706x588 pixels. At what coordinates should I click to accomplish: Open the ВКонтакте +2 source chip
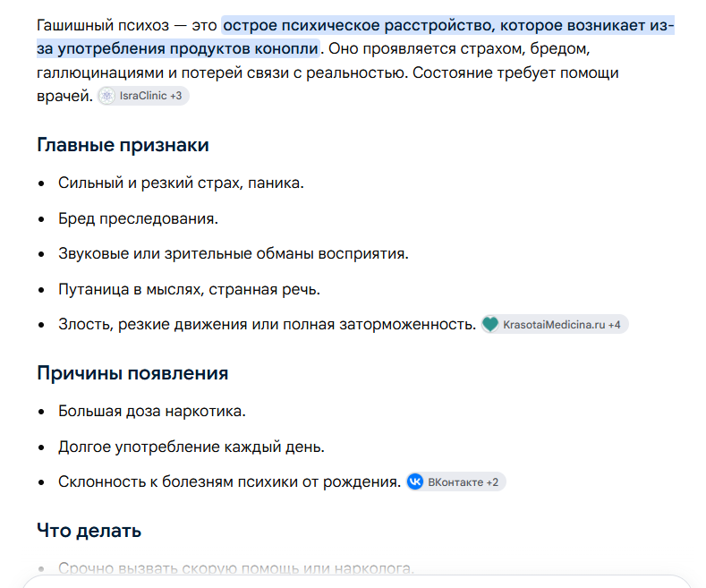click(456, 482)
